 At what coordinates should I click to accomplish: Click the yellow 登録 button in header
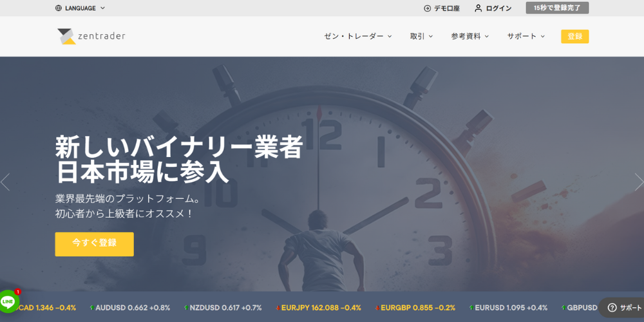tap(574, 36)
